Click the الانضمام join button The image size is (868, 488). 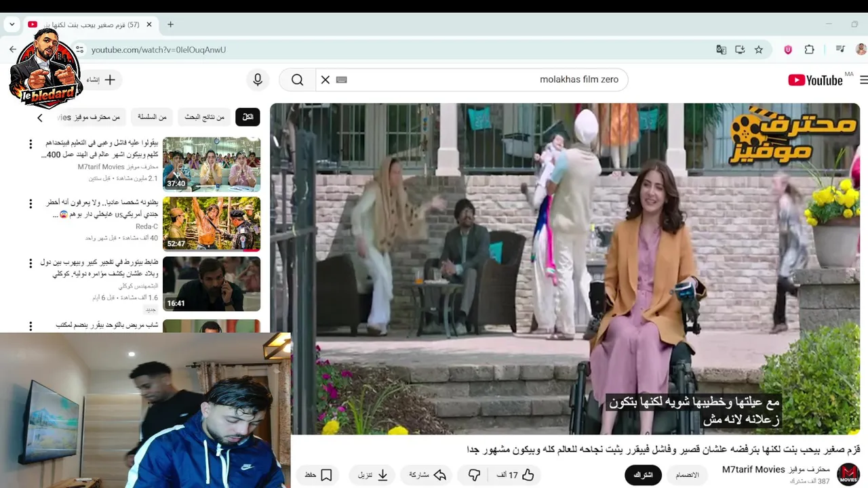click(x=687, y=475)
